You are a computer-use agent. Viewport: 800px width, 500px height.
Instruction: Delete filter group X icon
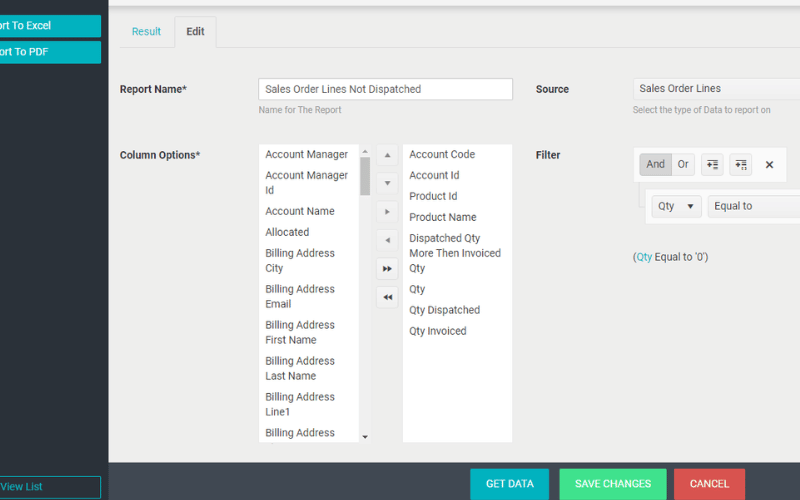coord(769,165)
